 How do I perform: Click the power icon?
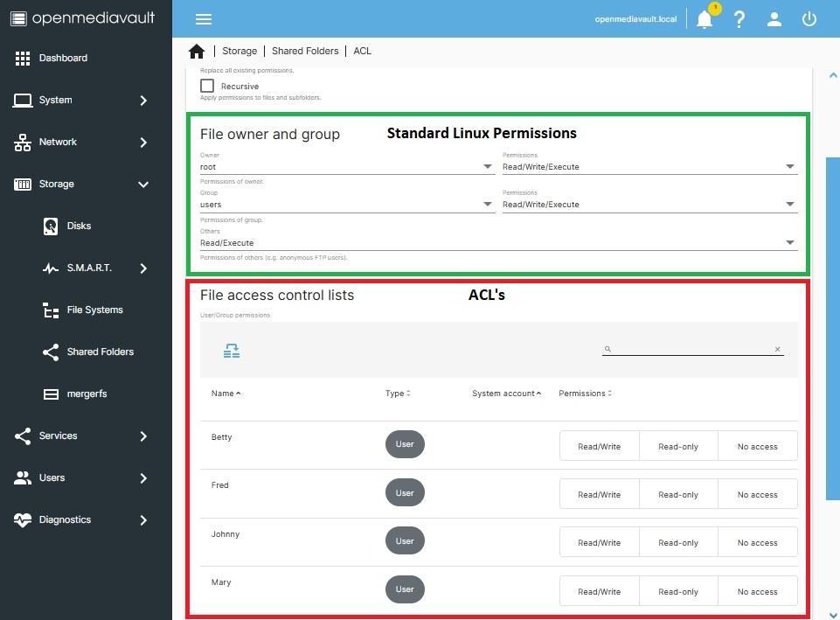click(x=809, y=19)
